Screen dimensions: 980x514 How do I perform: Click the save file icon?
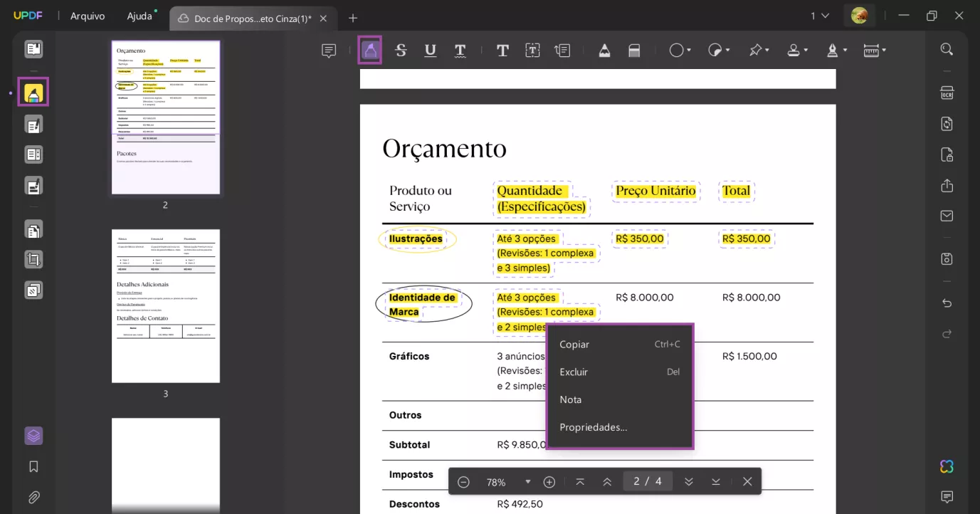tap(947, 258)
